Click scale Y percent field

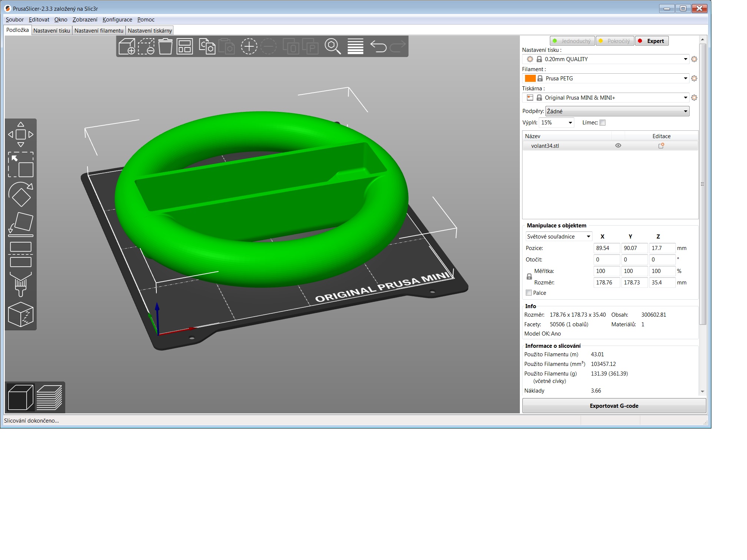point(634,271)
